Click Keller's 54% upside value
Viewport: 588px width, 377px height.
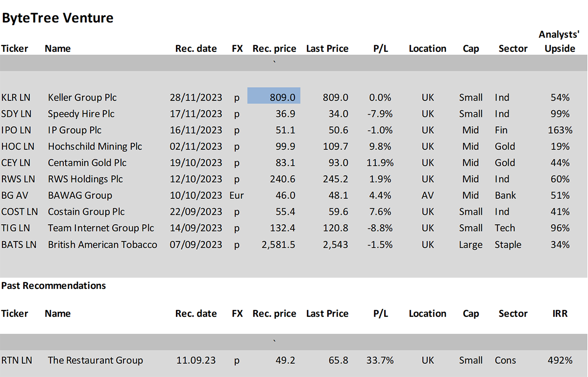tap(560, 97)
